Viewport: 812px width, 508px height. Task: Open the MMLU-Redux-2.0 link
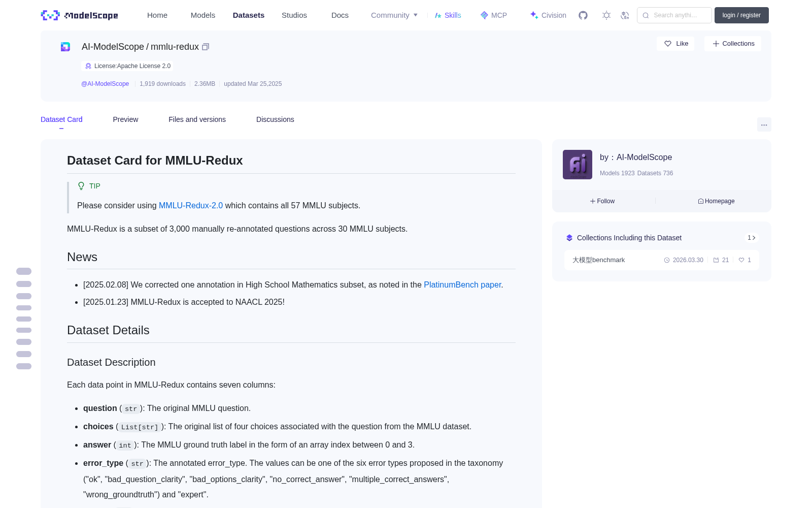[191, 206]
